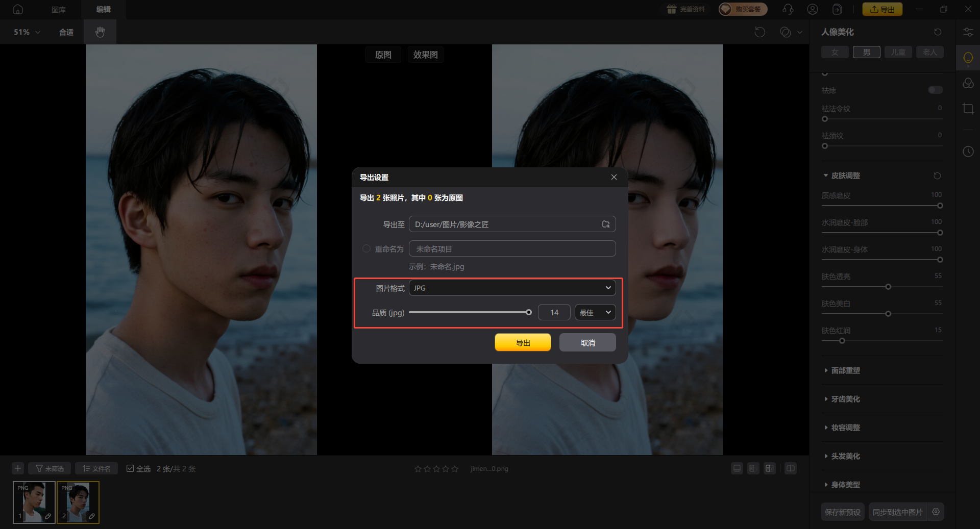Click the home icon in title bar

(x=18, y=9)
